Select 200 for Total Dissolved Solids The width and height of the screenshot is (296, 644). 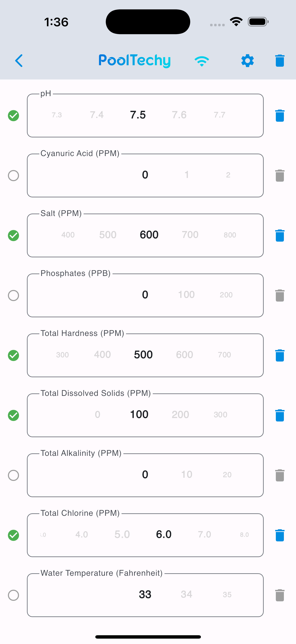click(180, 415)
